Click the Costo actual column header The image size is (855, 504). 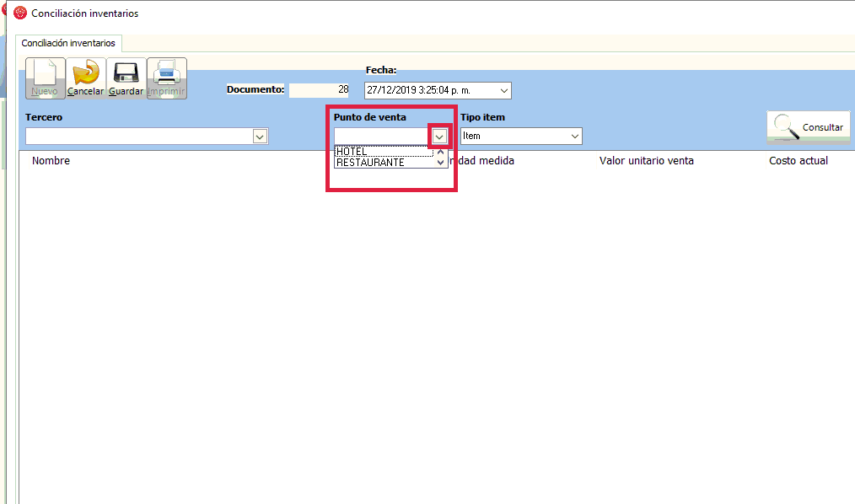point(798,161)
